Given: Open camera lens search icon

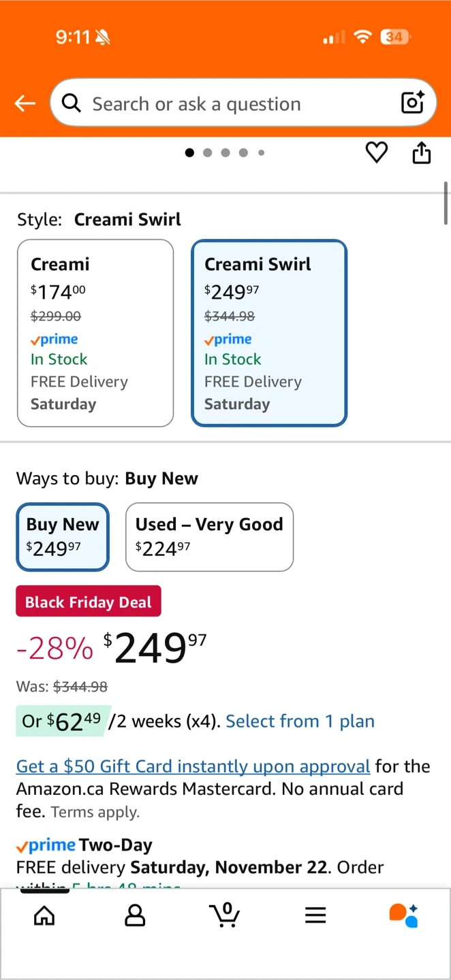Looking at the screenshot, I should click(x=413, y=103).
